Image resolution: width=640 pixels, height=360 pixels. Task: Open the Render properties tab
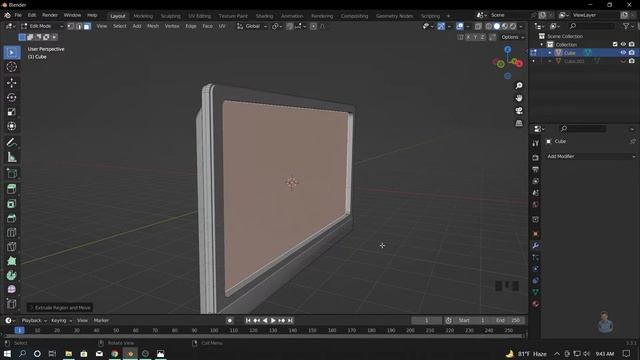(536, 158)
